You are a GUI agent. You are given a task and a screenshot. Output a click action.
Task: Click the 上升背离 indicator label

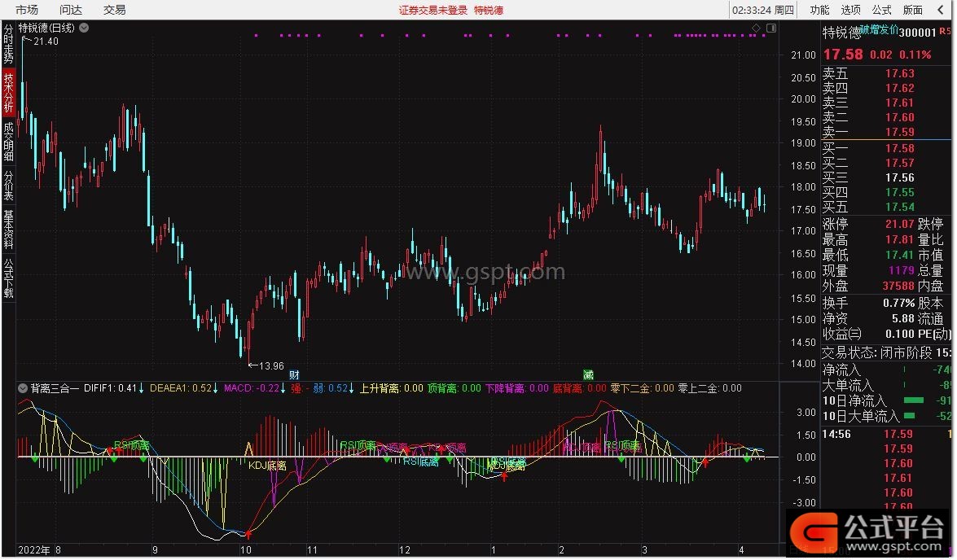tap(391, 388)
